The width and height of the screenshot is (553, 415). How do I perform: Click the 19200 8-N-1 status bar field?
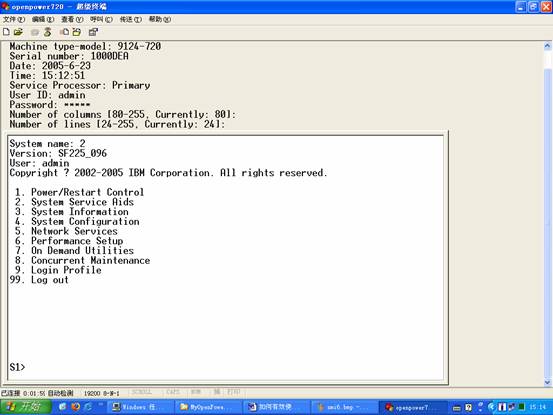[x=102, y=393]
